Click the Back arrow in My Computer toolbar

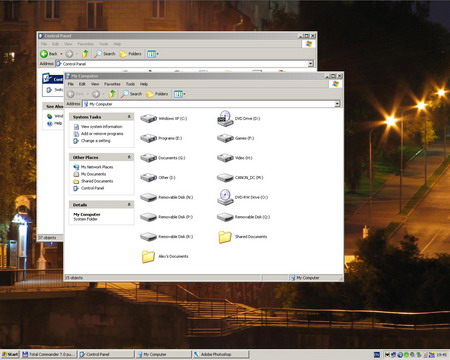71,94
